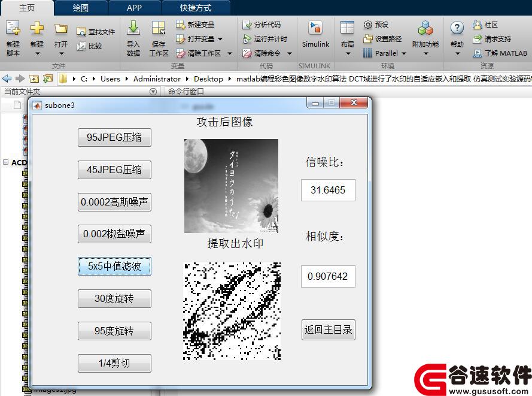Expand the 布局 dropdown arrow
This screenshot has width=532, height=396.
[x=348, y=54]
